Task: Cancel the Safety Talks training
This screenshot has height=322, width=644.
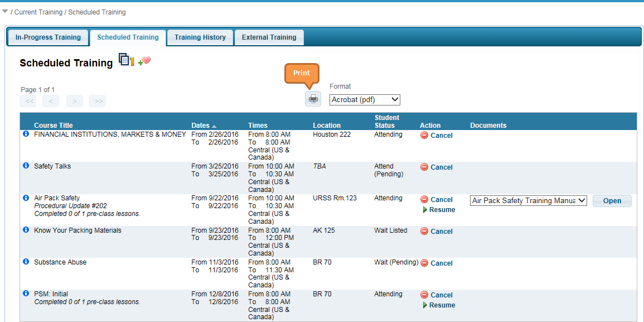Action: click(x=437, y=167)
